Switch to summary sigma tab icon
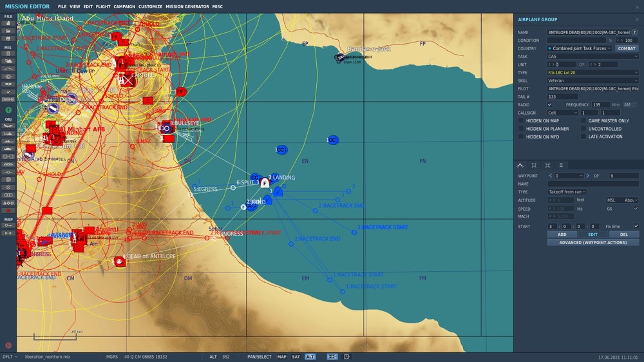Screen dimensions: 644x362 (x=561, y=165)
